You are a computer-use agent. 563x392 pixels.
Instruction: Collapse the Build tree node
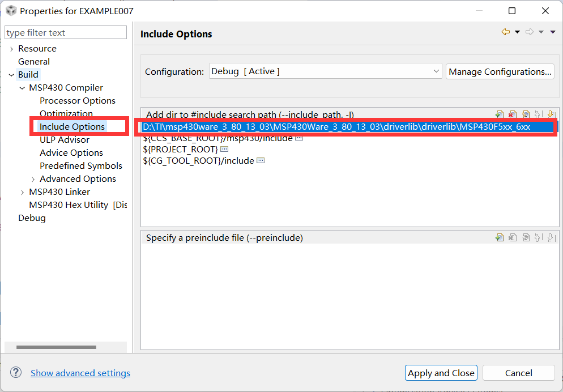tap(11, 75)
